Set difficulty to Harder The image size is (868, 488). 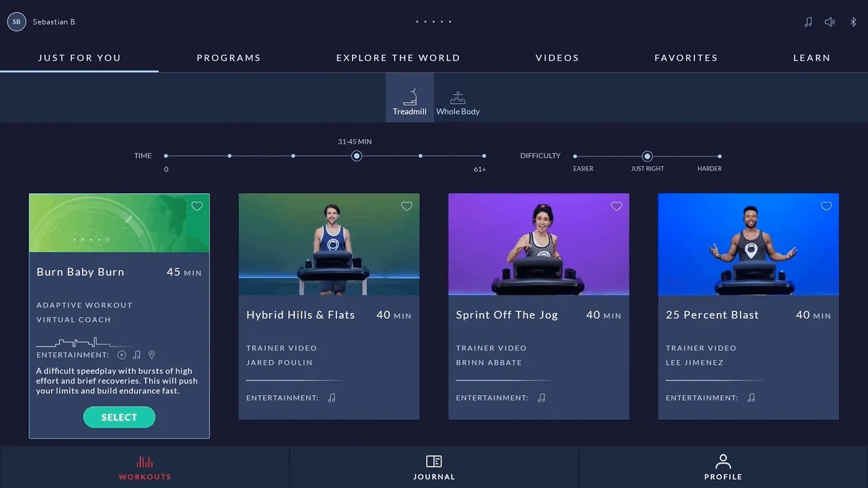click(x=719, y=156)
